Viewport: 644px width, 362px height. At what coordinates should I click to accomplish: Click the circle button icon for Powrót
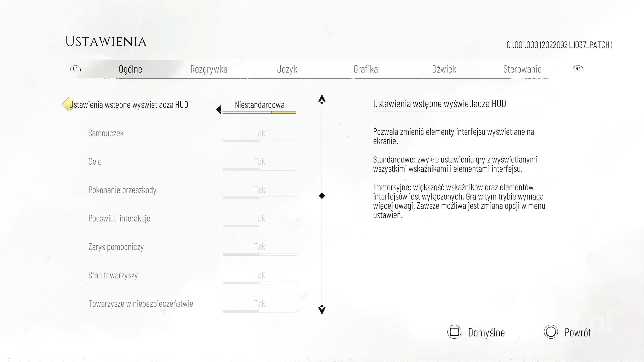click(x=551, y=332)
